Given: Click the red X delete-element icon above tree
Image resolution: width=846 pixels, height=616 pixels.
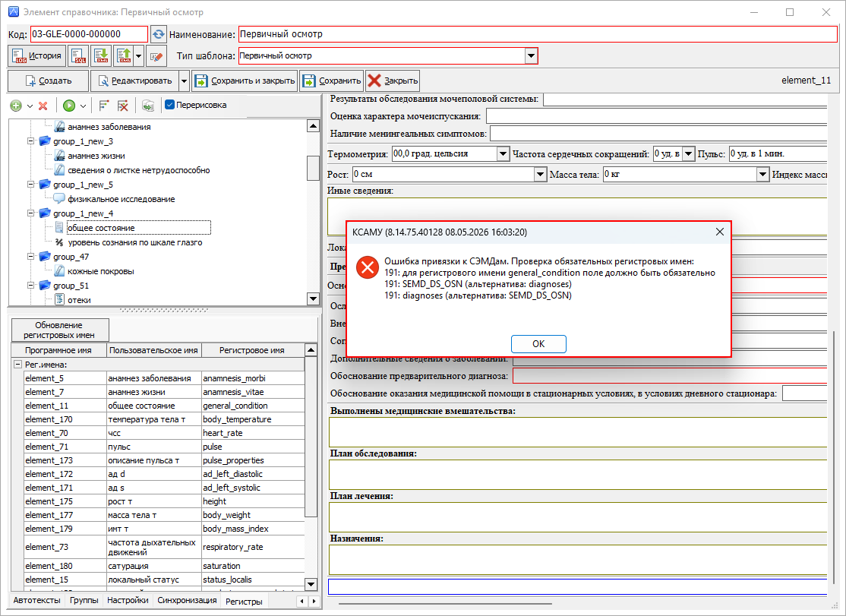Looking at the screenshot, I should [43, 106].
